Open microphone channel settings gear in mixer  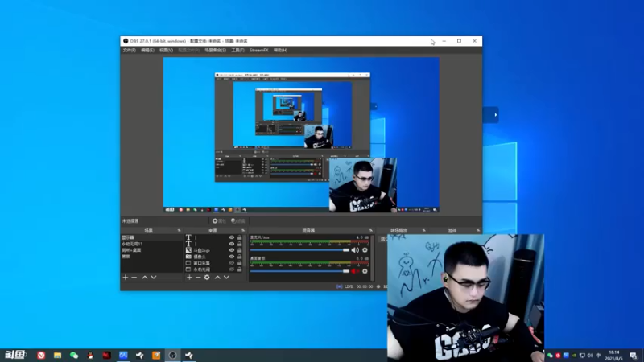click(x=365, y=250)
